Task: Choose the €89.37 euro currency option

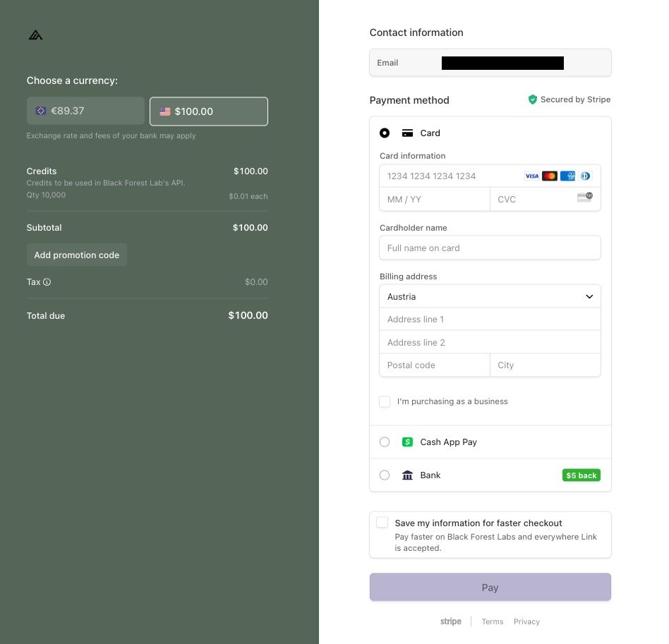Action: click(85, 111)
